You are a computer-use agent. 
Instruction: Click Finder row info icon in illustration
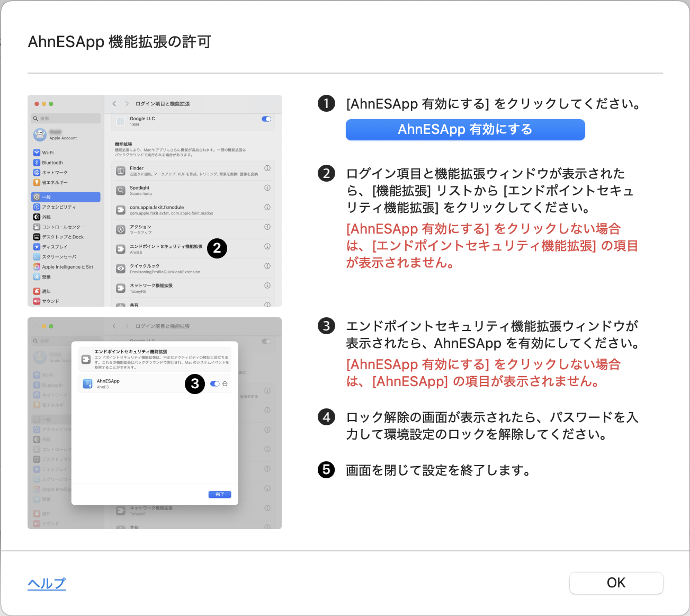(x=267, y=168)
